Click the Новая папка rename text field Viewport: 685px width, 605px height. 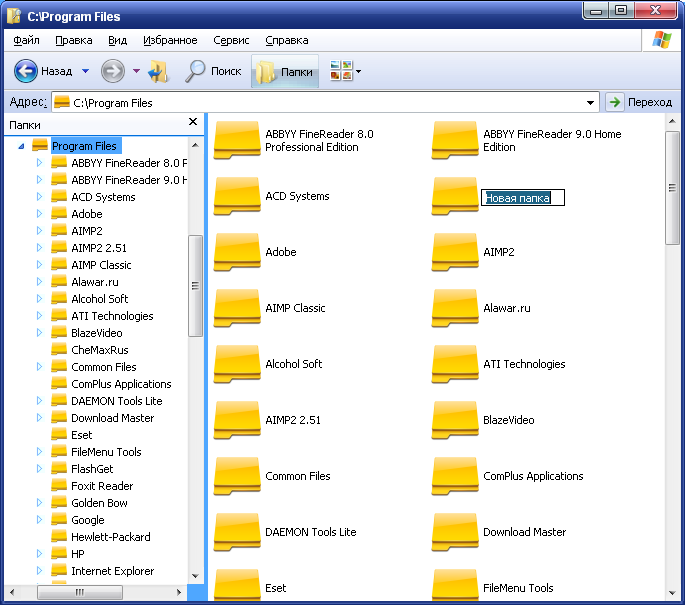[x=523, y=198]
